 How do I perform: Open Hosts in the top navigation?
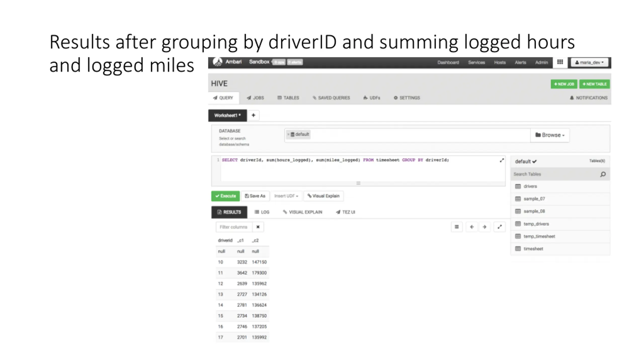(x=500, y=62)
